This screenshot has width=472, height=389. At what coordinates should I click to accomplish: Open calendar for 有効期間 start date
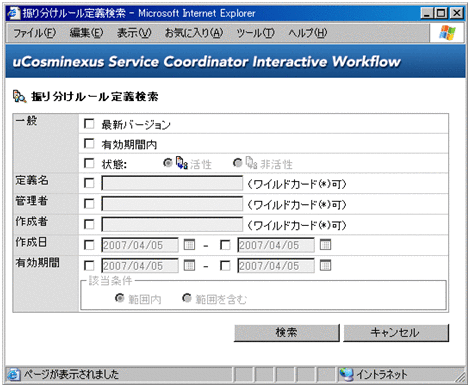tap(189, 266)
